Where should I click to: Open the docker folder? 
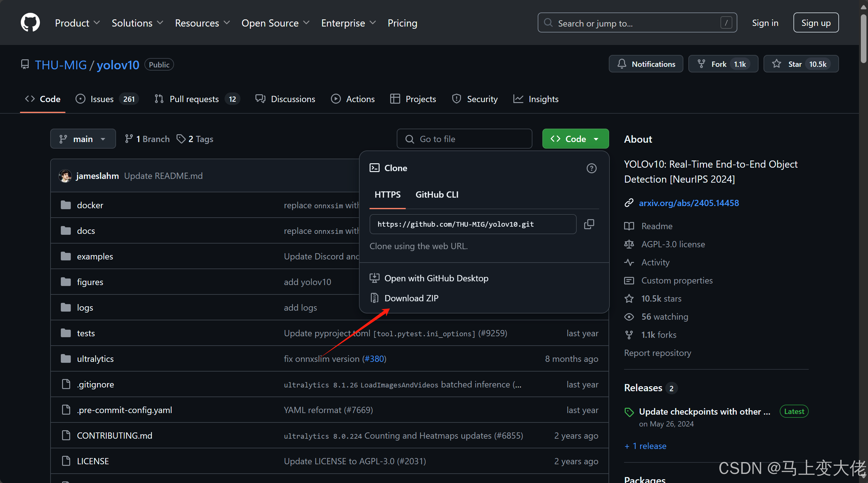(90, 205)
